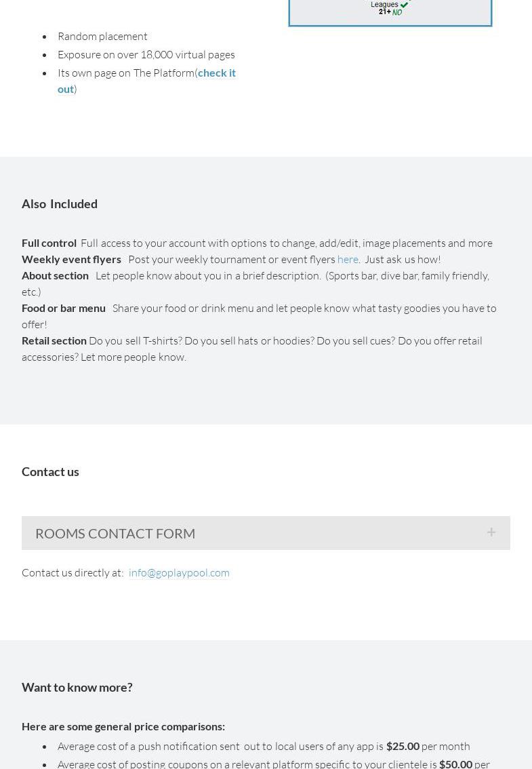Click the bold "Food or bar menu" label

pos(64,308)
